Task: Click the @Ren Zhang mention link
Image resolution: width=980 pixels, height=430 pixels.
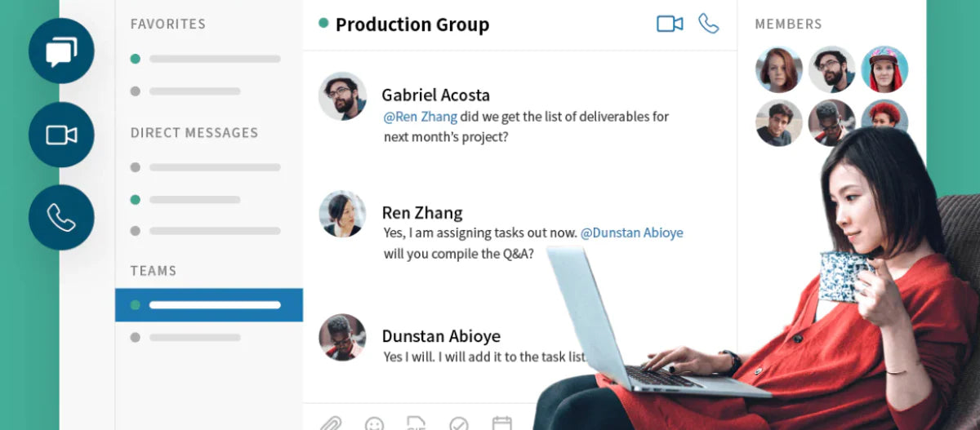Action: coord(420,117)
